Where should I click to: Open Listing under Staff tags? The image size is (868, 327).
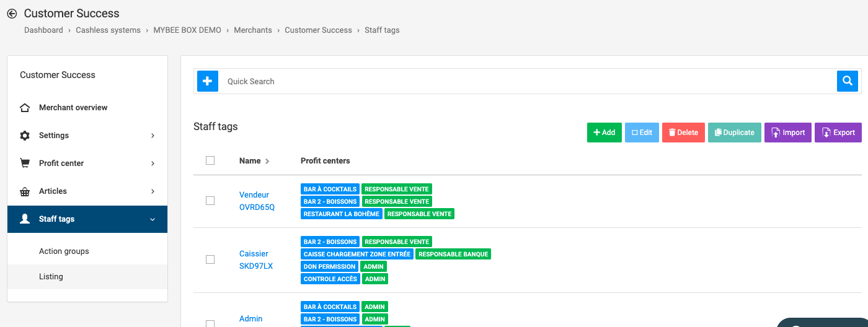(87, 277)
